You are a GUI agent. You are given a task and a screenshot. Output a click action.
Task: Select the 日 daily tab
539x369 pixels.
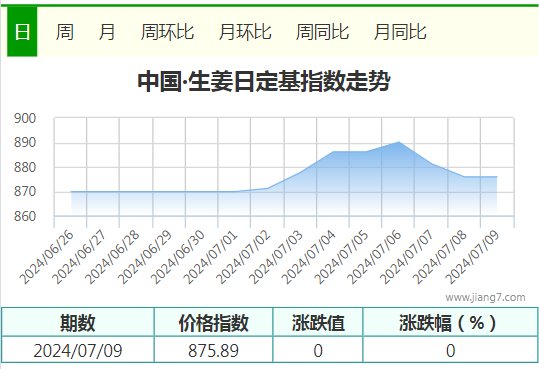[22, 32]
